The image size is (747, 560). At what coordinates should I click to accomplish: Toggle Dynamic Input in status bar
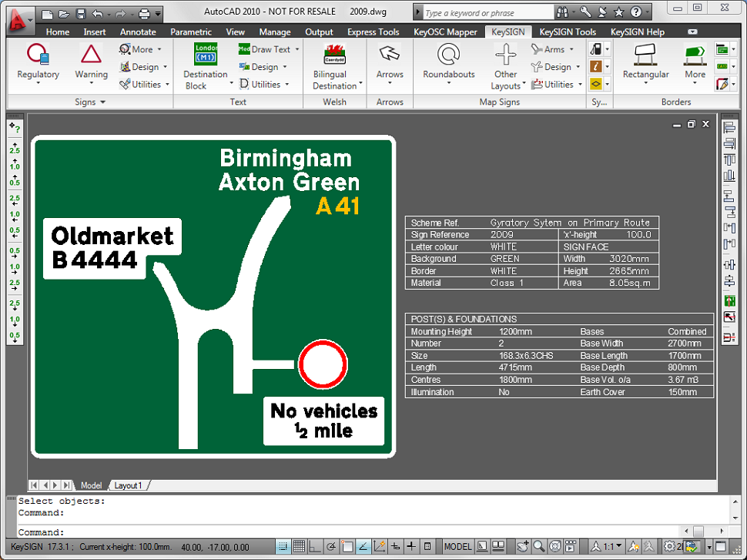click(x=395, y=547)
